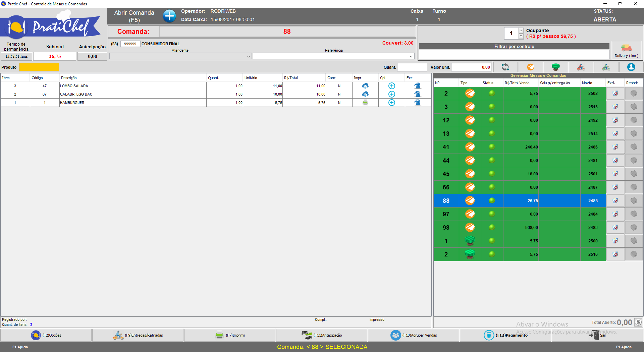
Task: Expand the Referência dropdown
Action: click(411, 56)
